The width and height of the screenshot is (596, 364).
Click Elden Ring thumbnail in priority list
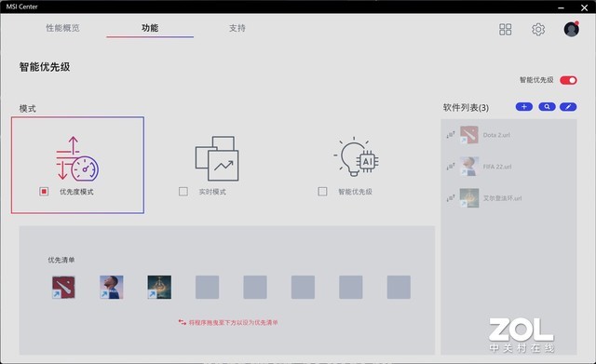[x=159, y=288]
